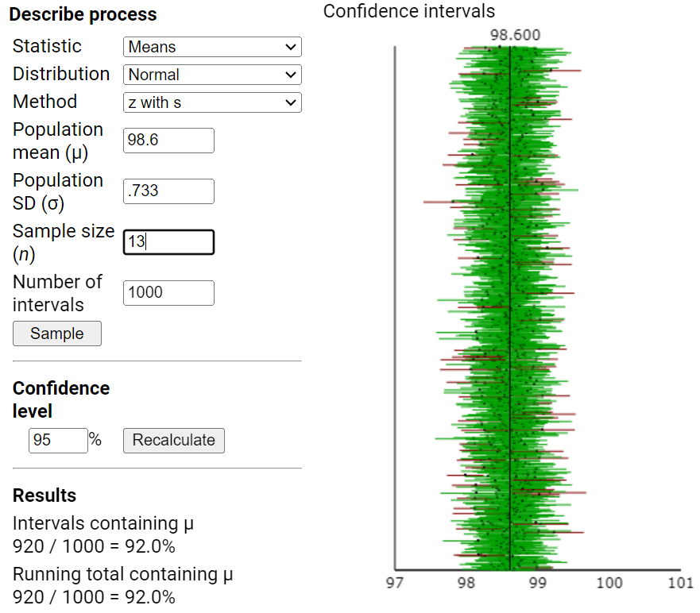This screenshot has height=613, width=700.
Task: Click the Sample button
Action: [56, 333]
